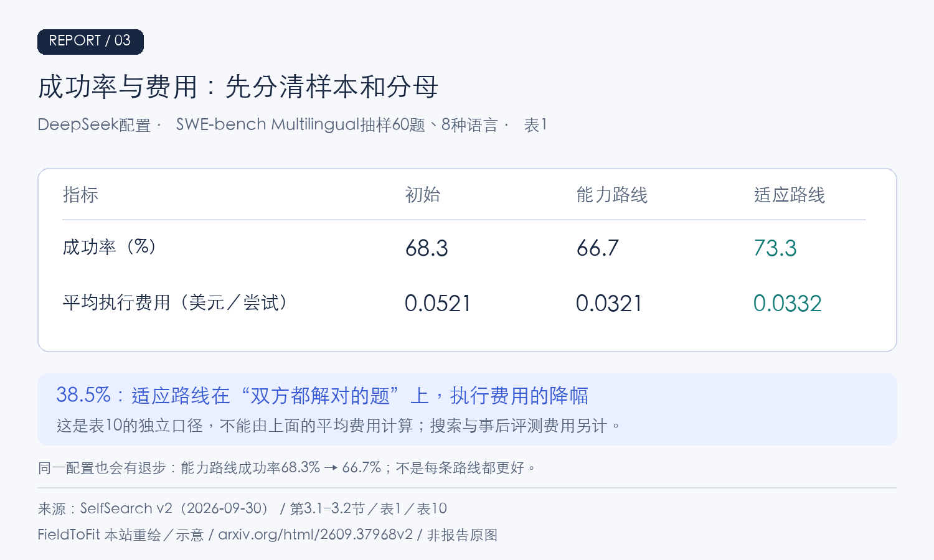Click the value 66.7 in the table
Screen dimensions: 934x560
(x=598, y=248)
